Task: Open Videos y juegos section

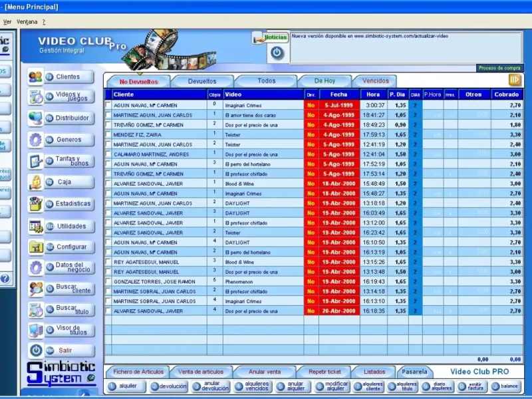Action: pyautogui.click(x=69, y=96)
